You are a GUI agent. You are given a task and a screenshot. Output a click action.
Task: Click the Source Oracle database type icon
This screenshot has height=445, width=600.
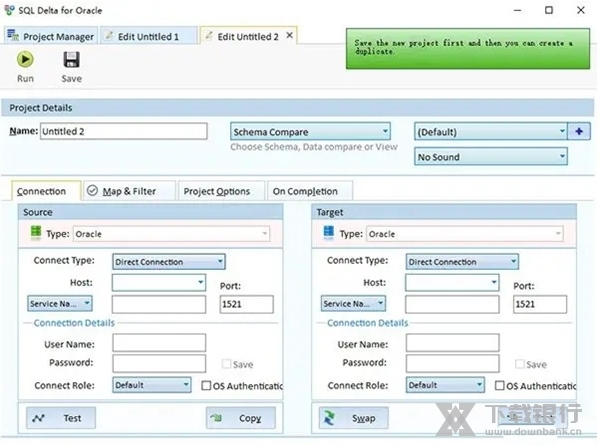point(36,233)
